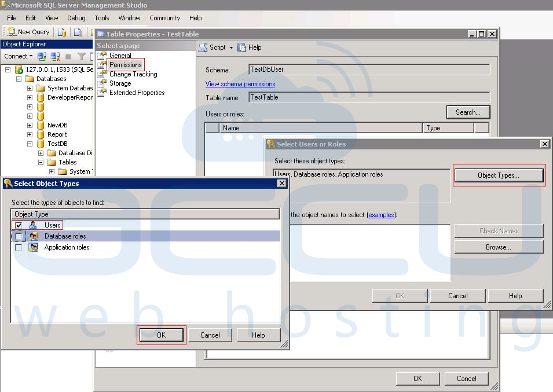This screenshot has height=392, width=553.
Task: Click the Application roles icon
Action: 33,247
